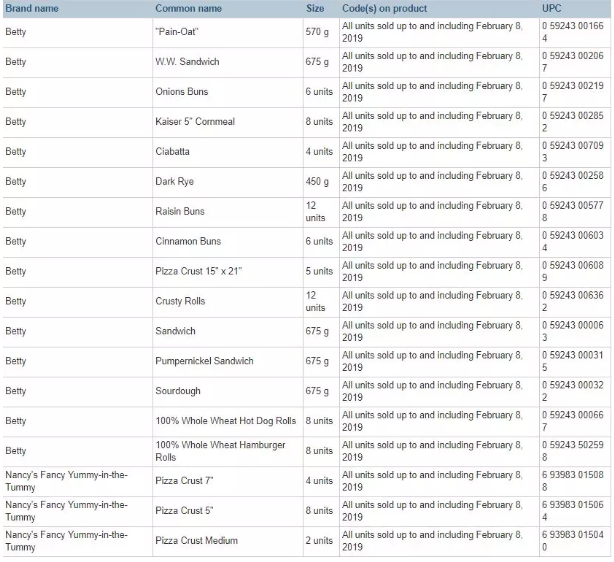Screen dimensions: 614x562
Task: Click the 2 units size cell
Action: point(319,540)
